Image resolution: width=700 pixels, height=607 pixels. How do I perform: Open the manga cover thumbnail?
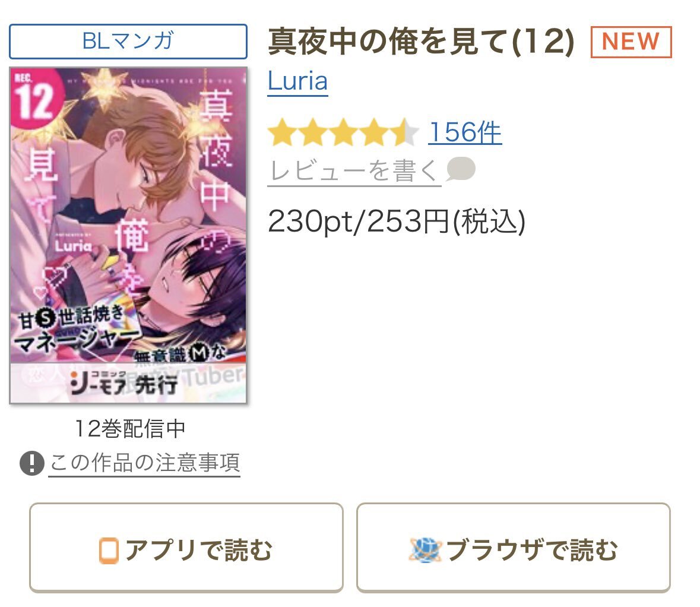(x=128, y=235)
